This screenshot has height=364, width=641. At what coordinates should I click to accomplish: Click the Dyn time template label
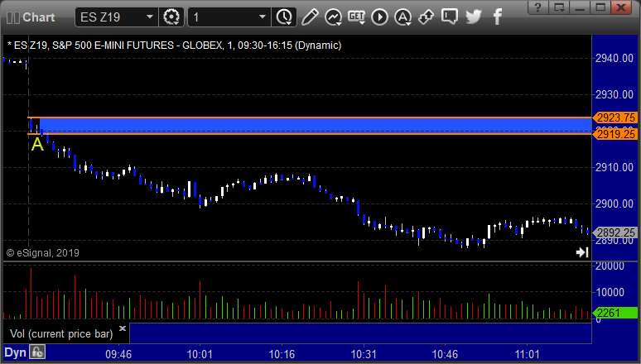tap(15, 352)
